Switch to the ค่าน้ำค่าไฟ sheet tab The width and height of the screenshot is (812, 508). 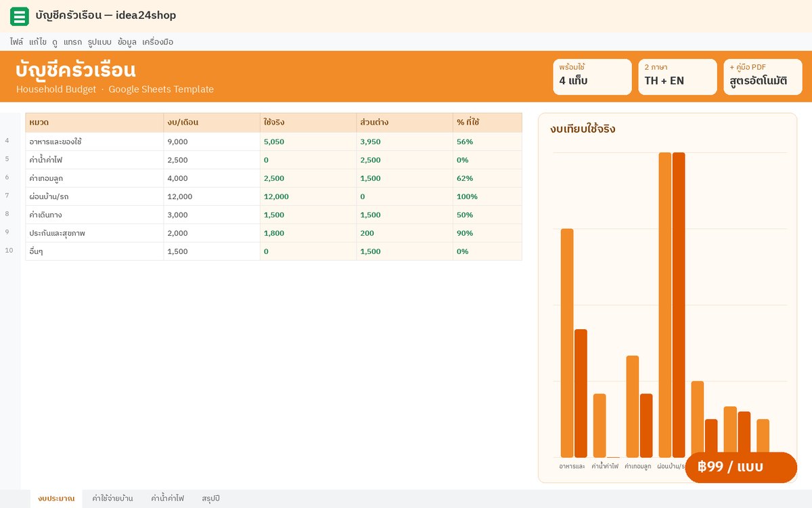pyautogui.click(x=167, y=499)
